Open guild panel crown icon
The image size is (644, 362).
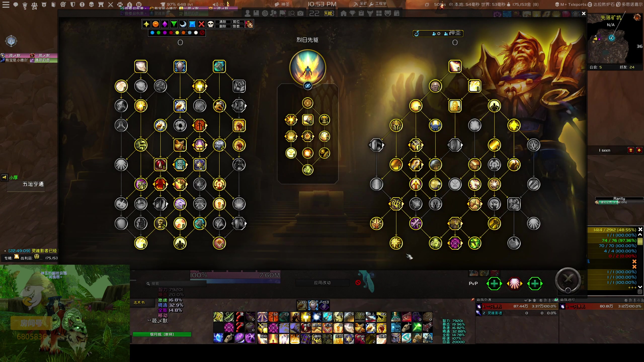click(25, 5)
